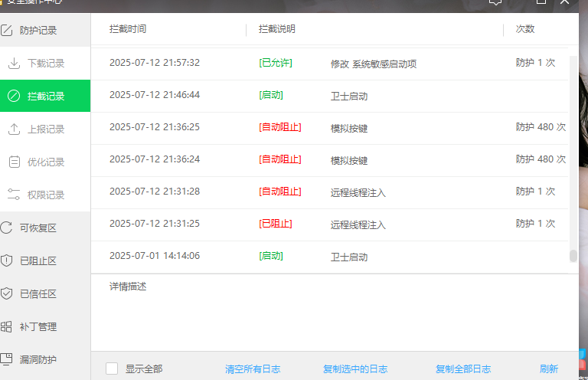Click the 优化记录 list icon

[14, 162]
